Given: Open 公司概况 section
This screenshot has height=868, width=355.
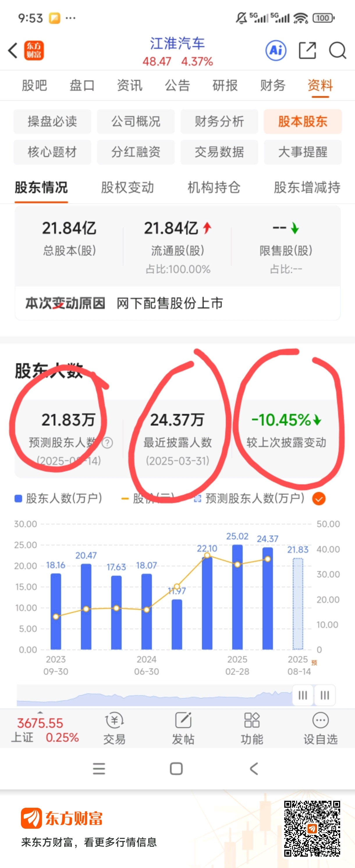Looking at the screenshot, I should [x=136, y=121].
